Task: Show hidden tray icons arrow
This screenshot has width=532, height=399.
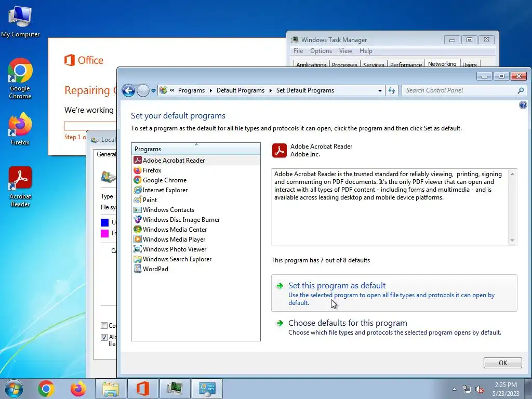Action: [x=454, y=389]
